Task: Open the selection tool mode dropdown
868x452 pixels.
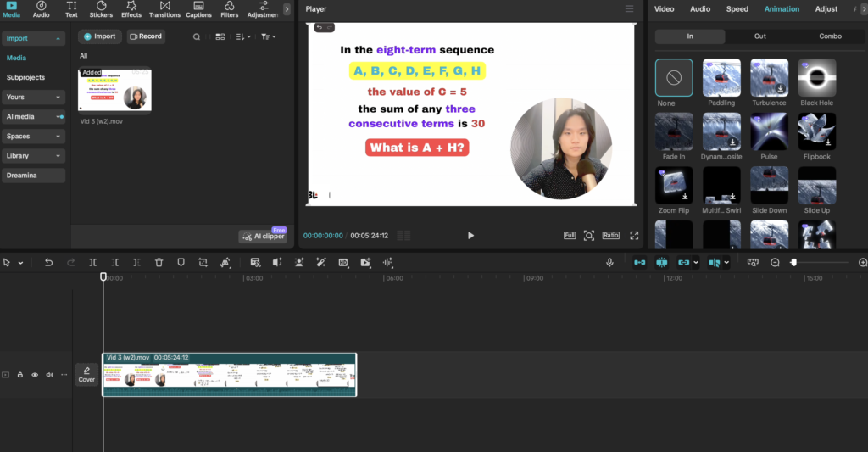Action: click(21, 263)
